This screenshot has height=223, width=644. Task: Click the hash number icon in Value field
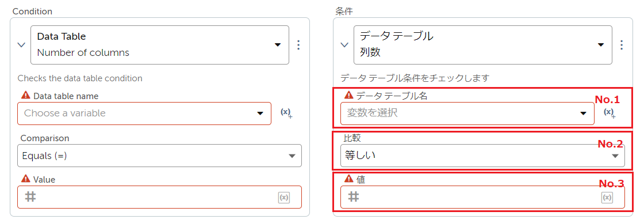[x=30, y=197]
